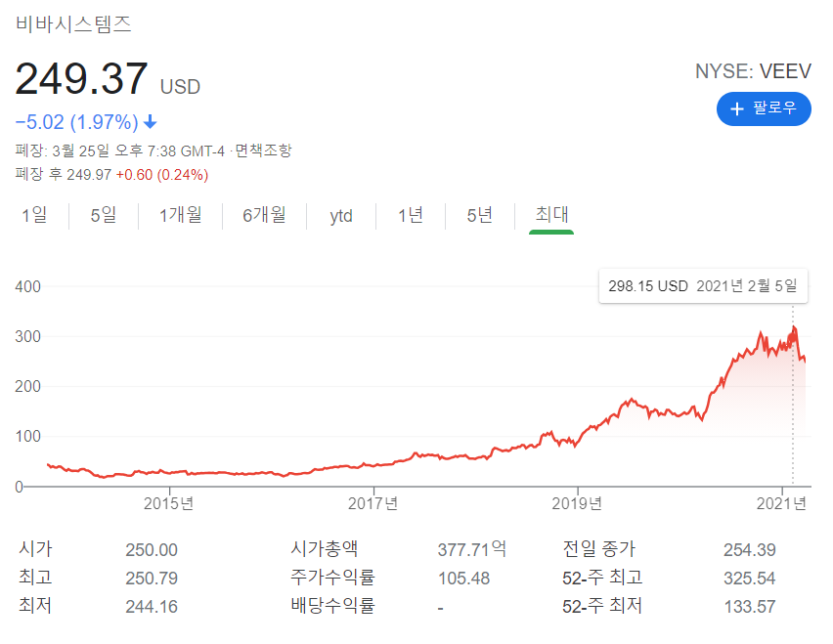Click the plus icon on the 팔로우 button
Image resolution: width=833 pixels, height=644 pixels.
(737, 108)
